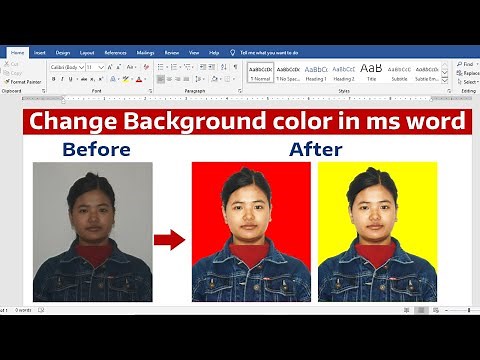Apply the Subtitle style

click(399, 73)
